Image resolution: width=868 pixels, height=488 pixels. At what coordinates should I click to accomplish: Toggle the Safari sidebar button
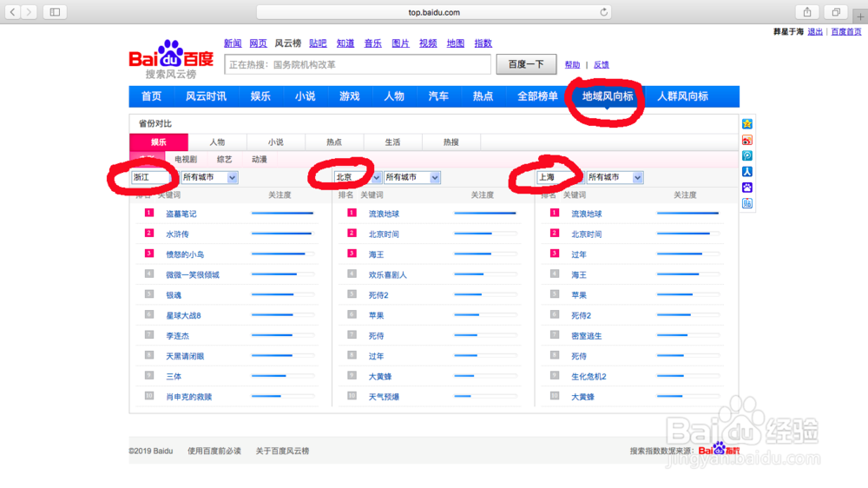point(55,11)
